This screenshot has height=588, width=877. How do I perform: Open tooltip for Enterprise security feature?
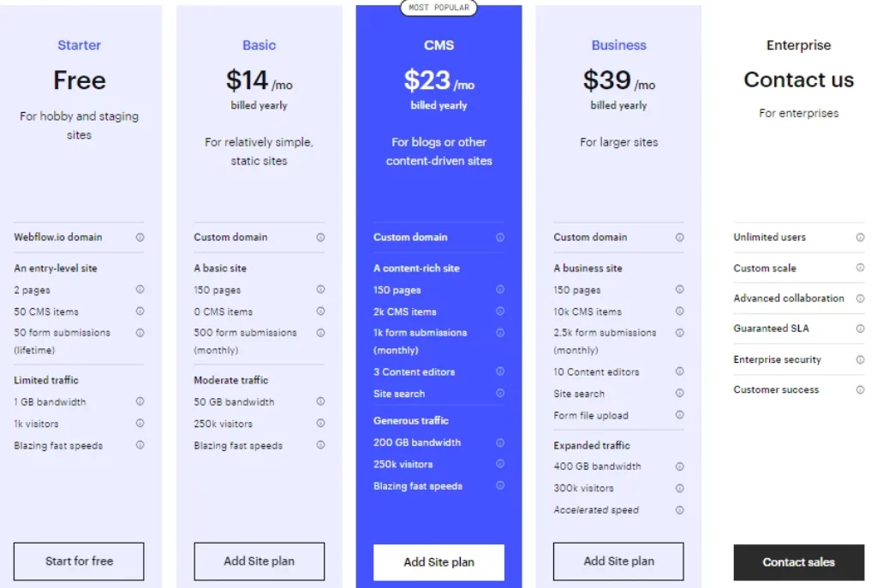pyautogui.click(x=861, y=359)
